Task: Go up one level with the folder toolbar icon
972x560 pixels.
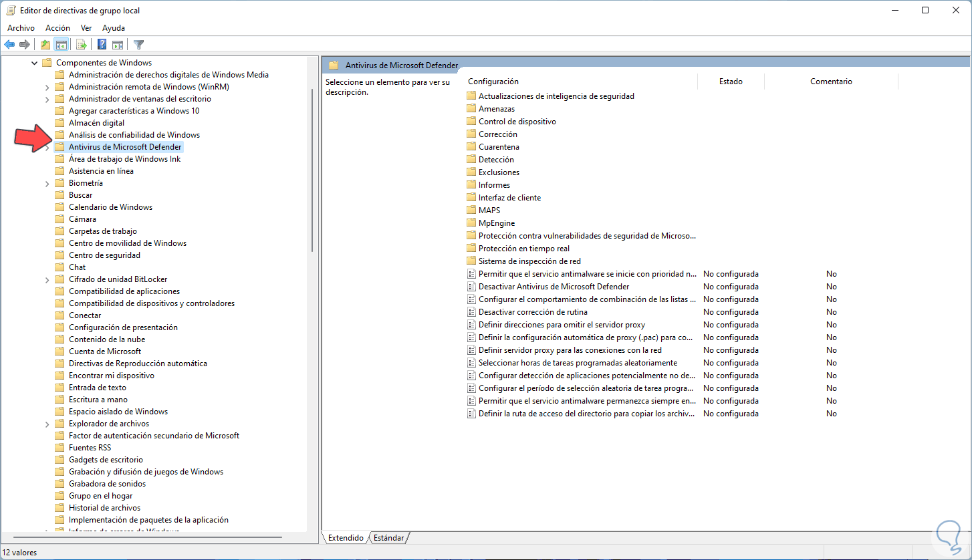Action: [x=45, y=45]
